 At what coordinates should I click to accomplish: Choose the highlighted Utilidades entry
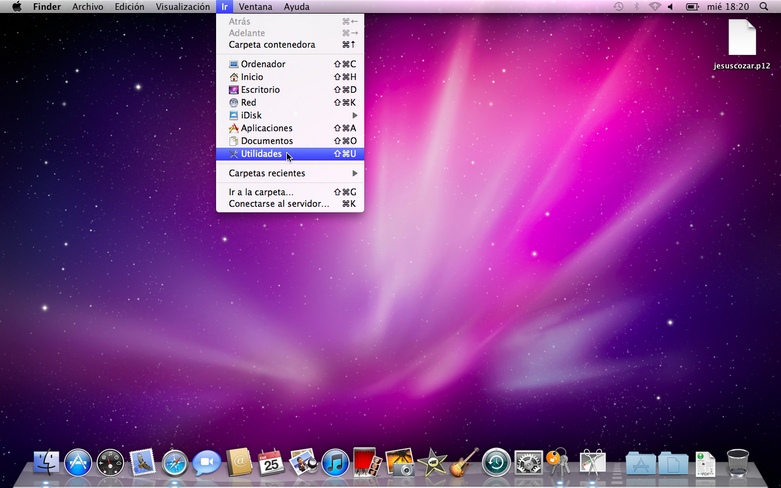[x=290, y=153]
